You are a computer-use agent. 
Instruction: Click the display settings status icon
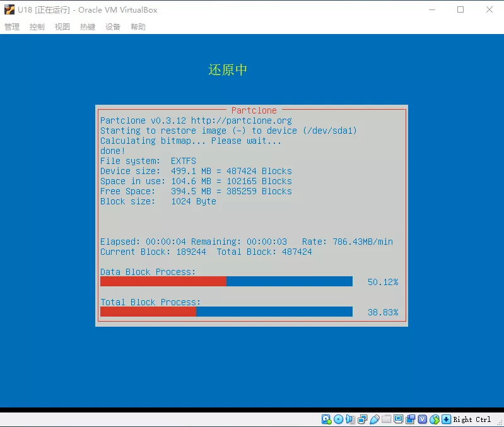(x=398, y=419)
